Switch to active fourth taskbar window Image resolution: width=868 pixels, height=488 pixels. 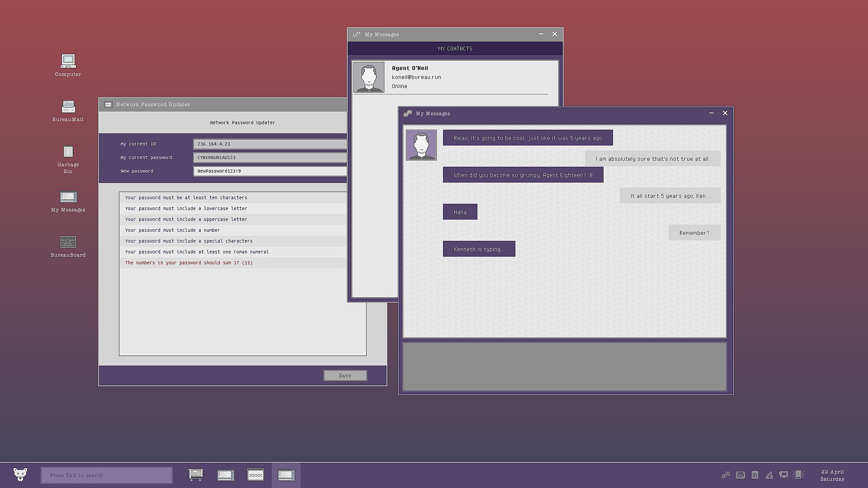[286, 475]
